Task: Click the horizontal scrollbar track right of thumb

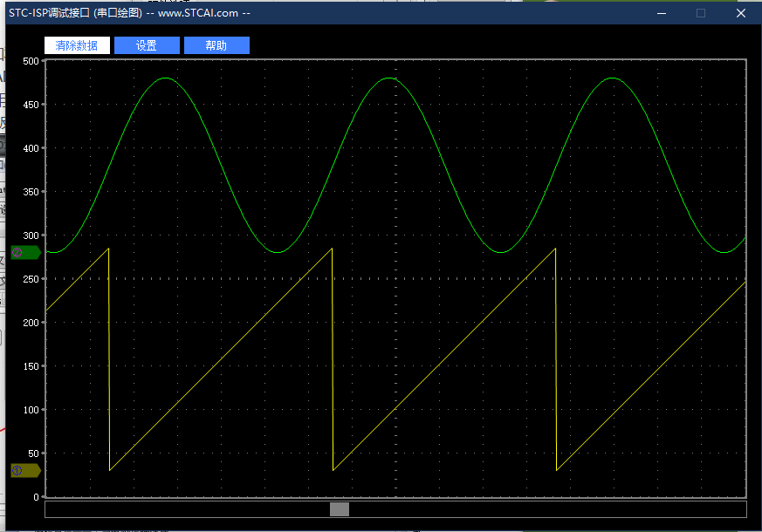Action: 547,509
